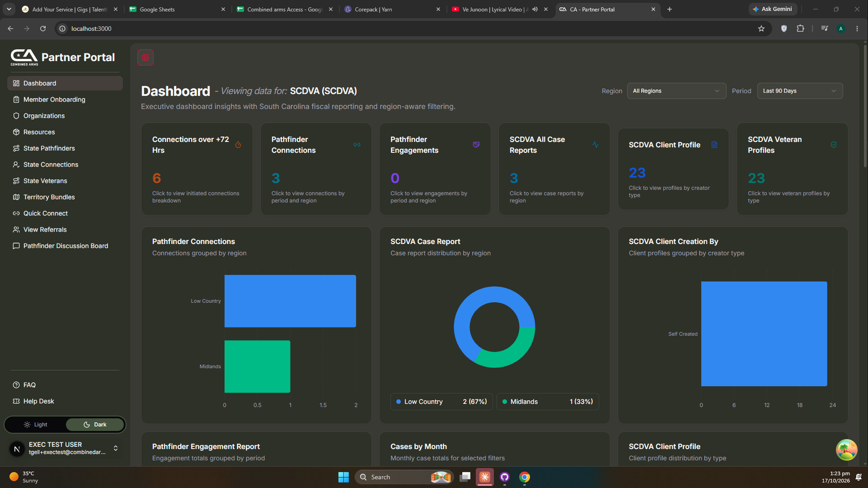
Task: Click the Combined Arms logo
Action: click(24, 57)
